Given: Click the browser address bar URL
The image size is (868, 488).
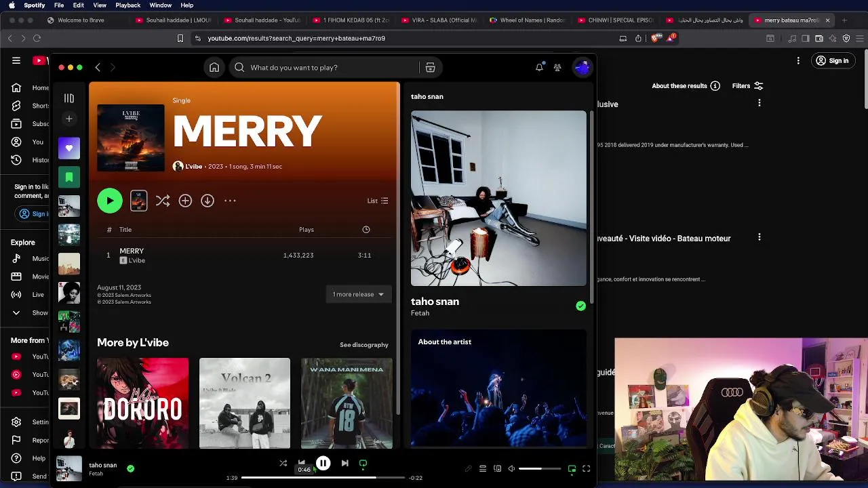Looking at the screenshot, I should pos(296,39).
